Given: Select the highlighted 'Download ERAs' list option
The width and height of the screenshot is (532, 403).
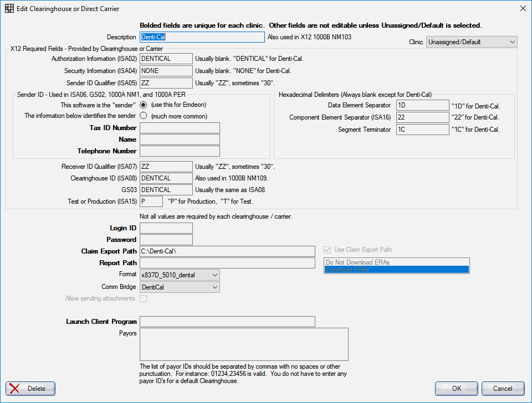Looking at the screenshot, I should [x=396, y=270].
